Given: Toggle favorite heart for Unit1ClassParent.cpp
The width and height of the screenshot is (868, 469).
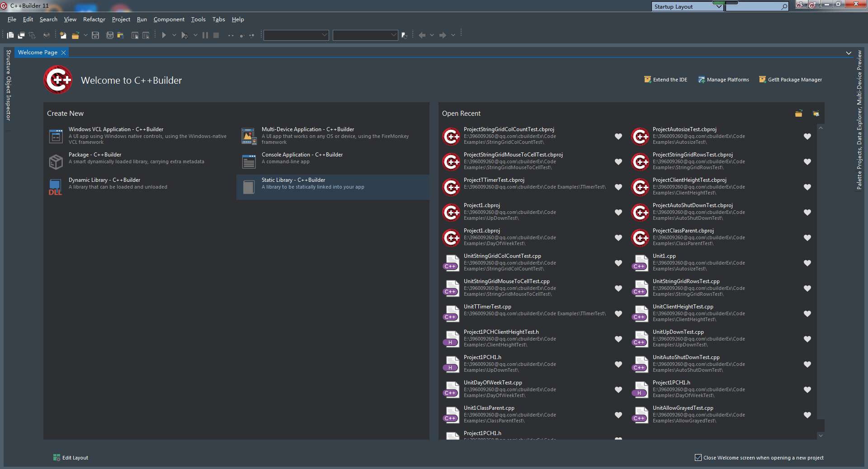Looking at the screenshot, I should tap(618, 415).
